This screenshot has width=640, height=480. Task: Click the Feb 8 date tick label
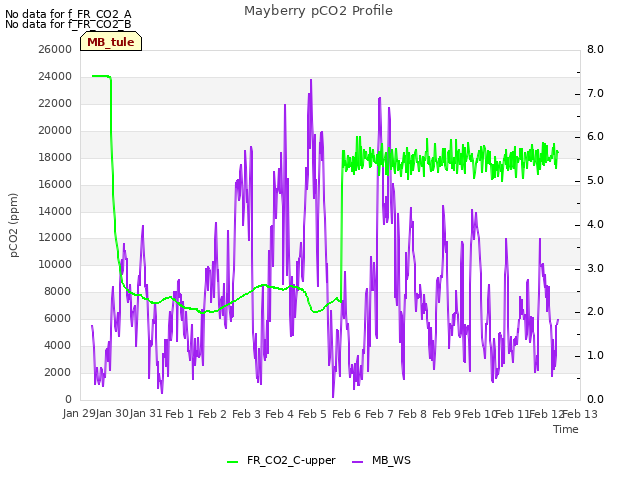click(412, 414)
